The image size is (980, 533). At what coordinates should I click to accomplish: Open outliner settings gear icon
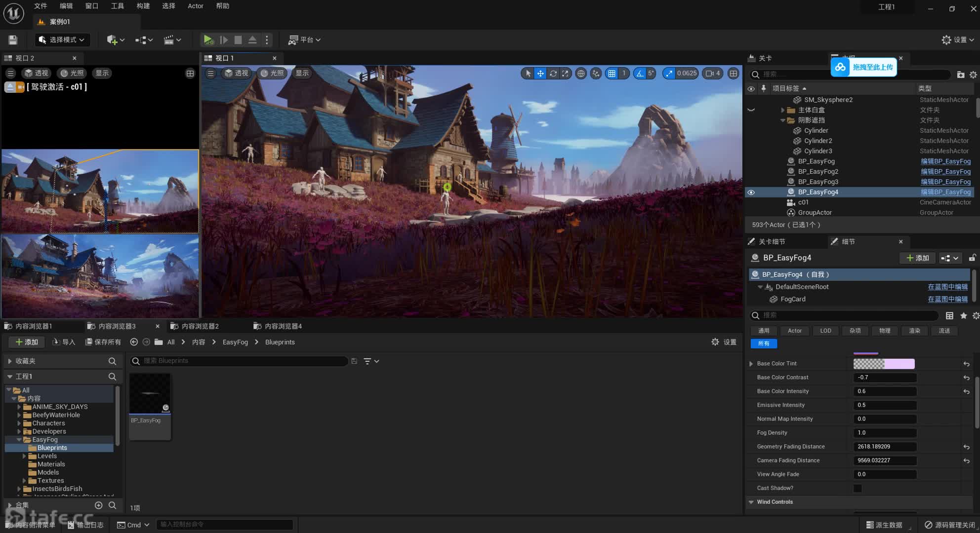pyautogui.click(x=973, y=75)
